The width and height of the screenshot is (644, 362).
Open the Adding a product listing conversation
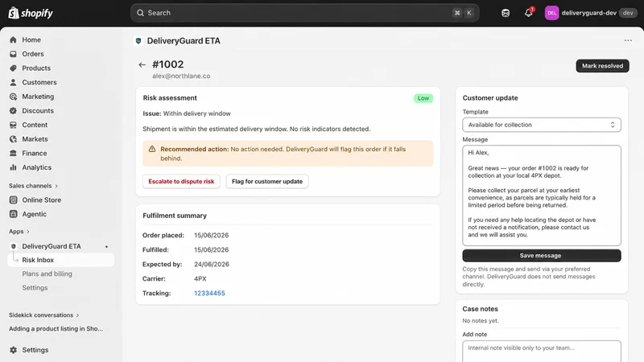click(56, 329)
